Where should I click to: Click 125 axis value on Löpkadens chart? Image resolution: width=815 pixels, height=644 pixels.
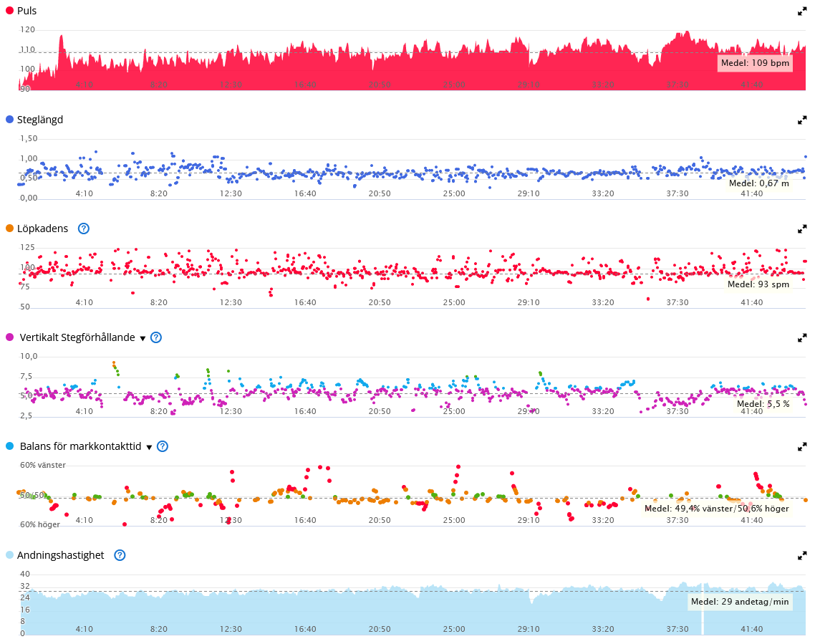tap(27, 247)
